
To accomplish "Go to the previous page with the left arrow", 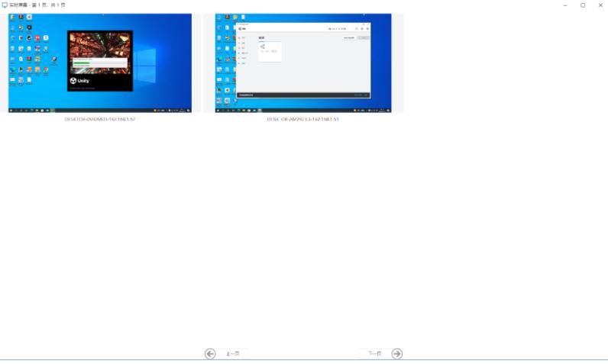I will point(210,353).
